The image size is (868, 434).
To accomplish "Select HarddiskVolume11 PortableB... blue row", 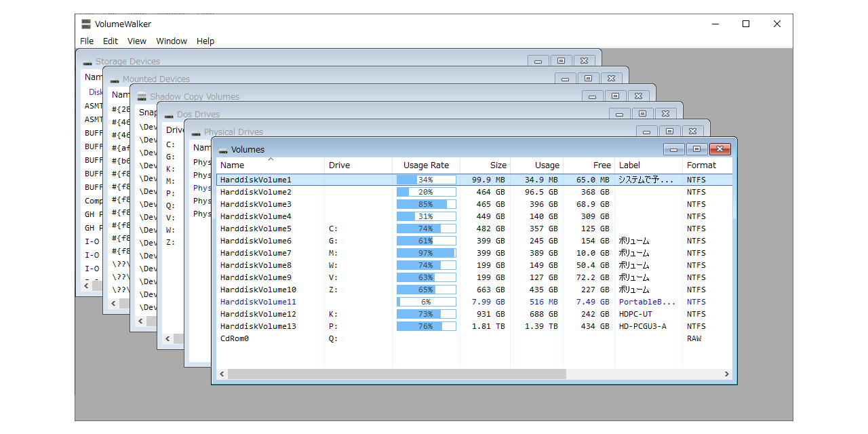I will (x=258, y=302).
